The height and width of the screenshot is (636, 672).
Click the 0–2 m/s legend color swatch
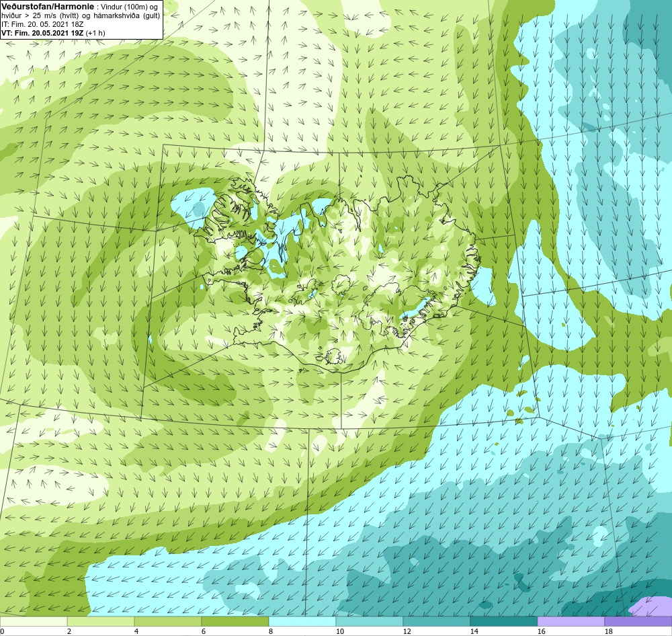pyautogui.click(x=34, y=621)
